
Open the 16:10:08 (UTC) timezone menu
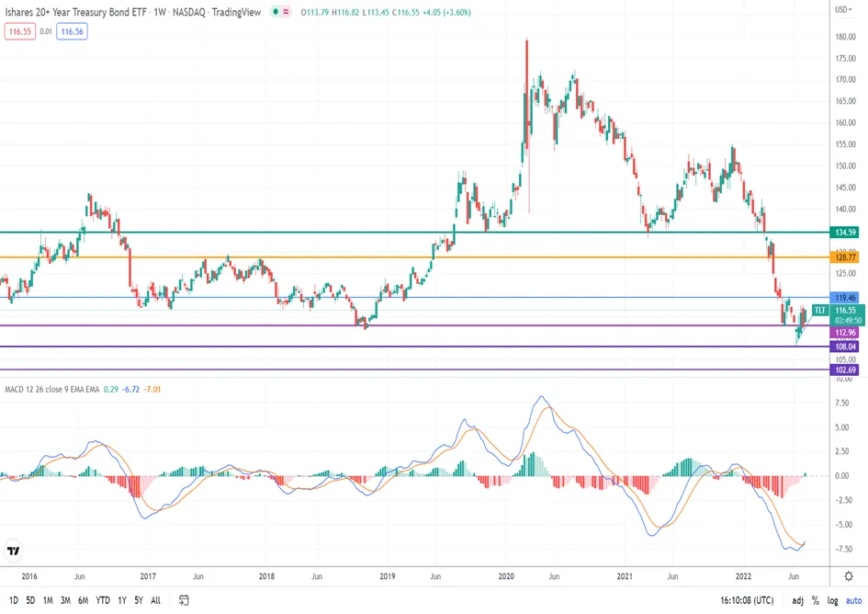[x=748, y=600]
